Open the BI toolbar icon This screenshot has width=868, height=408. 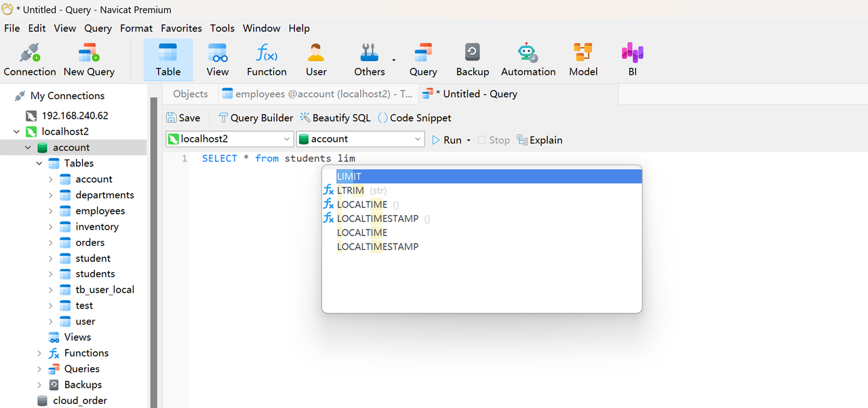[x=632, y=60]
